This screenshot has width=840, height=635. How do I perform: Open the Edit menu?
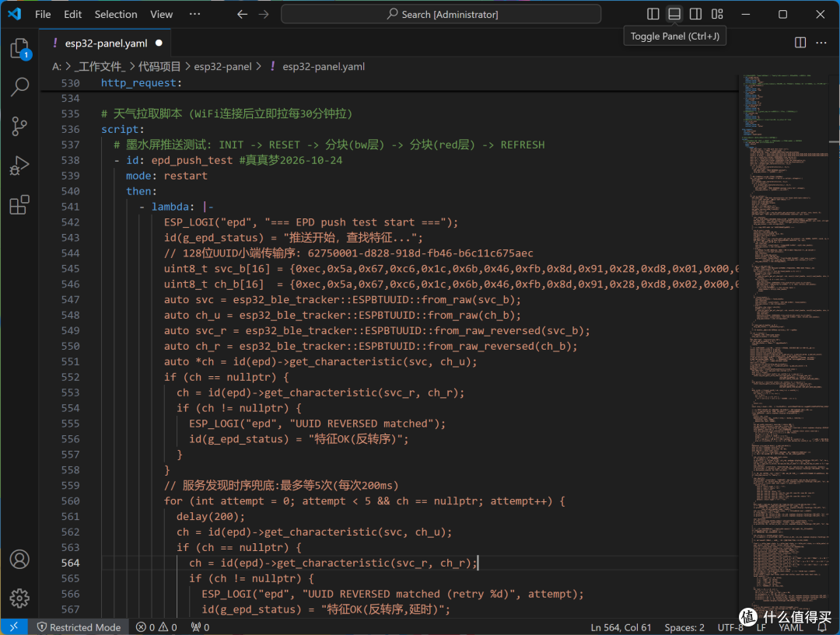pyautogui.click(x=73, y=15)
